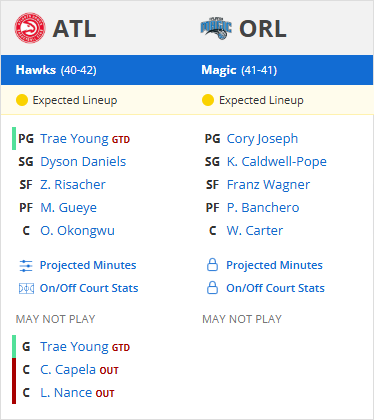Click the ATL team abbreviation heading
Viewport: 374px width, 420px height.
tap(75, 29)
